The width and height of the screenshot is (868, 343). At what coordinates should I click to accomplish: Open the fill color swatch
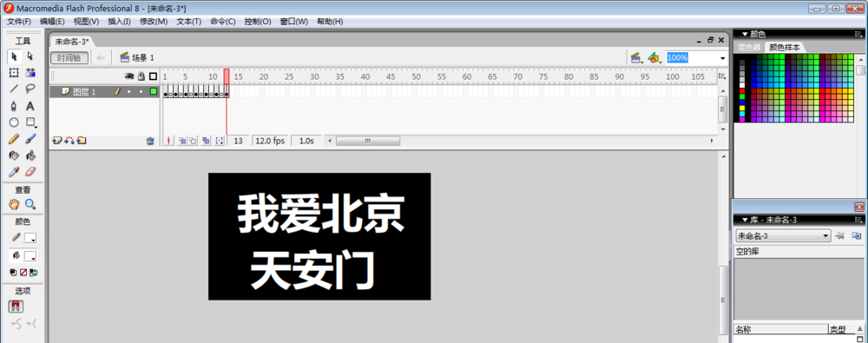tap(30, 256)
